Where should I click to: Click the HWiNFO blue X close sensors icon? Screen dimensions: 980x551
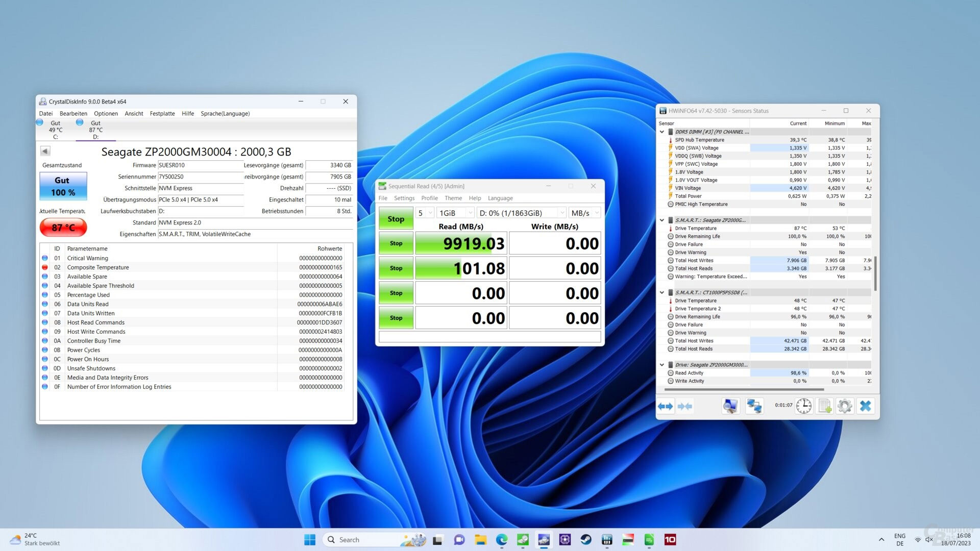866,406
